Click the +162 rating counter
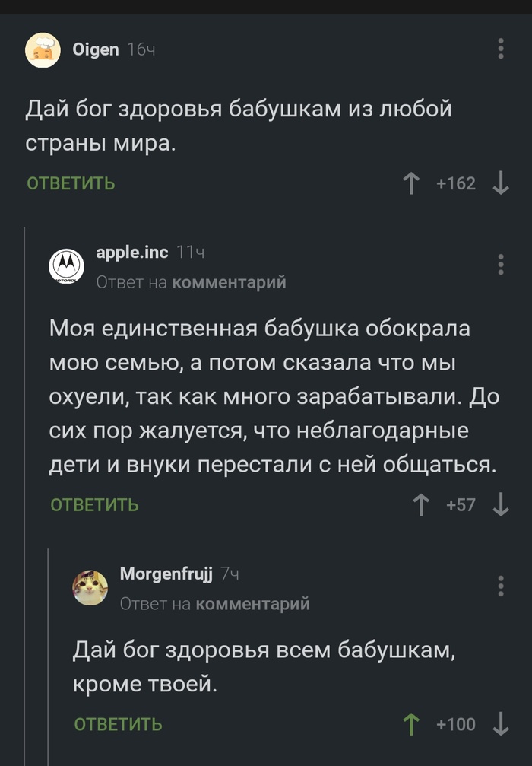The height and width of the screenshot is (766, 532). 458,183
